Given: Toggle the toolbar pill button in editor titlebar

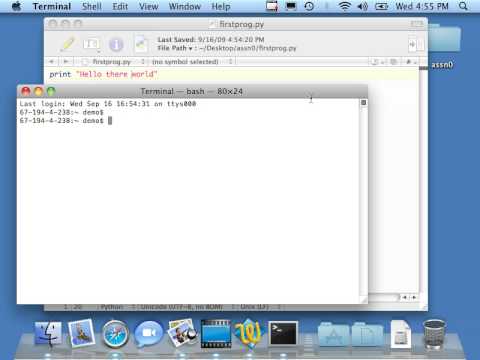Looking at the screenshot, I should (417, 24).
